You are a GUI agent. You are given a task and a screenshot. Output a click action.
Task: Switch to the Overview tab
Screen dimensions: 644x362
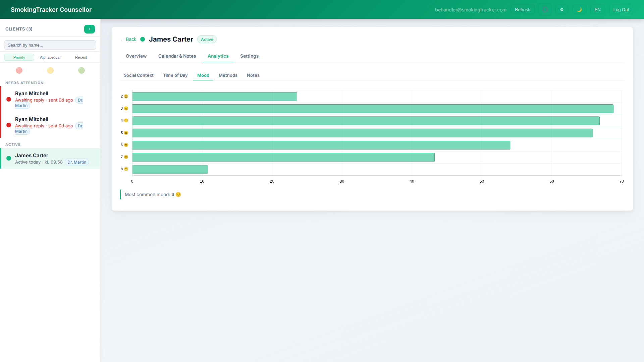click(136, 56)
